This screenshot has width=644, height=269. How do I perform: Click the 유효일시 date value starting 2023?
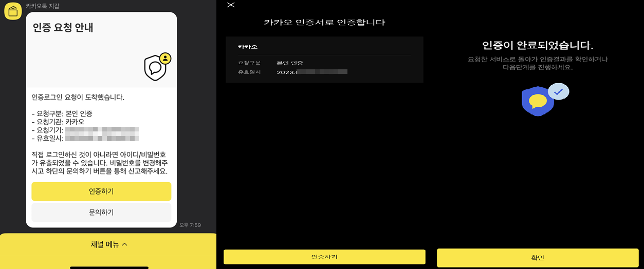click(312, 72)
